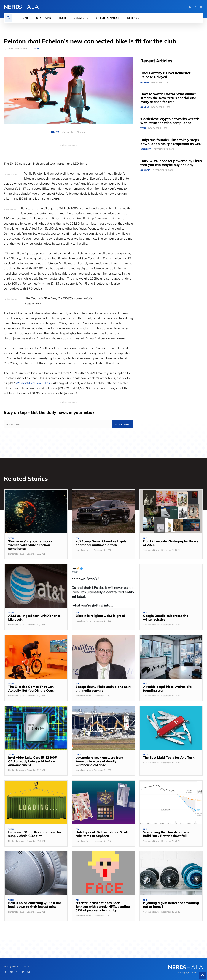This screenshot has height=980, width=207.
Task: Click Twitter icon in the footer
Action: click(23, 972)
